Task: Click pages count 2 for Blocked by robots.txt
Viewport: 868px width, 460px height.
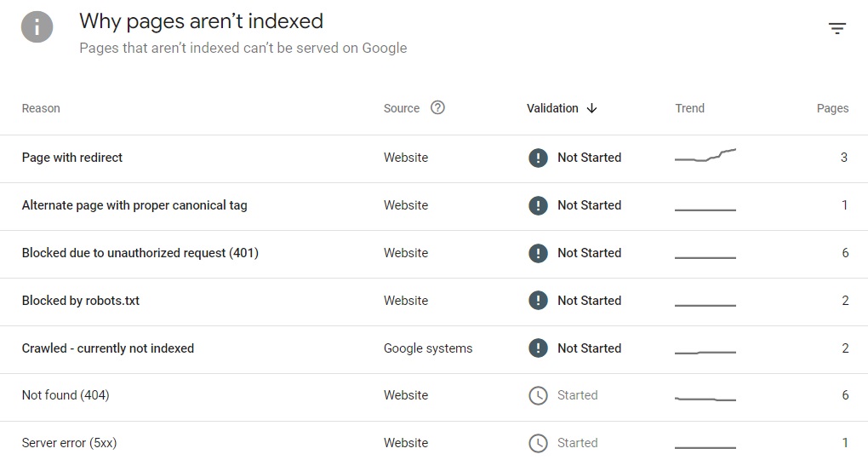Action: coord(845,301)
